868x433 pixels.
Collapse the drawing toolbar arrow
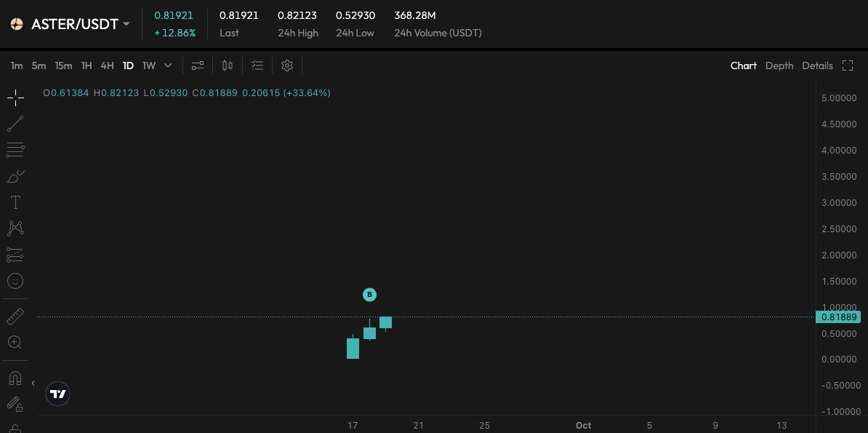[33, 383]
